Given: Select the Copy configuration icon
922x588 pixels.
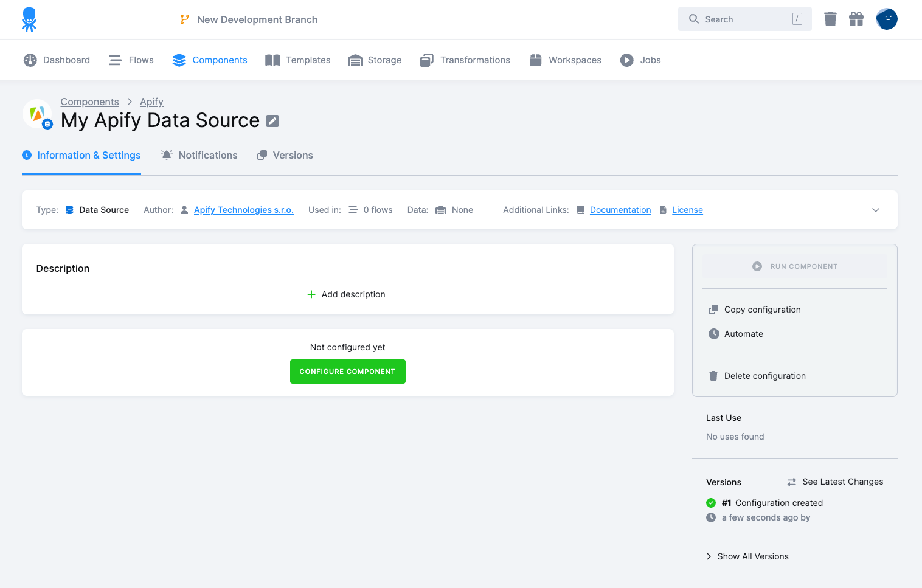Looking at the screenshot, I should coord(713,309).
